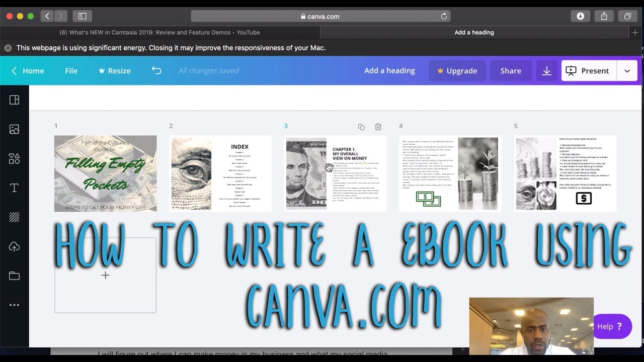Edit the Add a heading design title
The image size is (644, 362).
coord(389,71)
